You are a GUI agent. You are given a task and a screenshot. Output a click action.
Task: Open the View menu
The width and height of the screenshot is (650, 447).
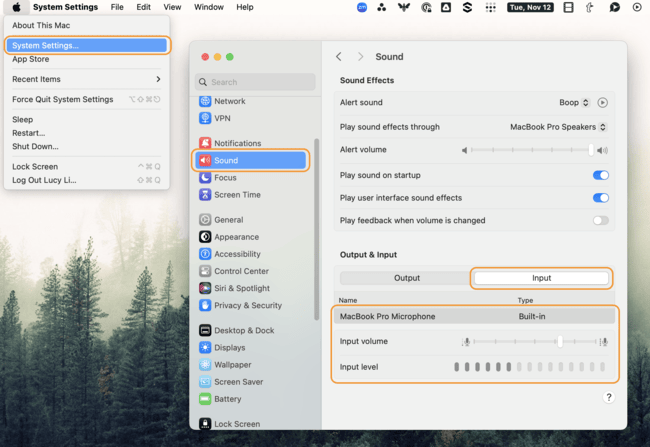pyautogui.click(x=172, y=7)
